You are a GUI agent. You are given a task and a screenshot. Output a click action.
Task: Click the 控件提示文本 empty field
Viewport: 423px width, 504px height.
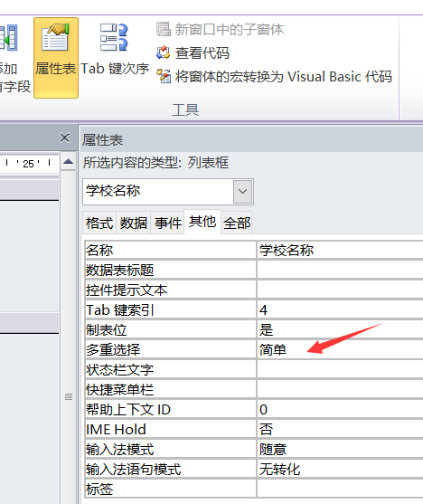coord(340,290)
